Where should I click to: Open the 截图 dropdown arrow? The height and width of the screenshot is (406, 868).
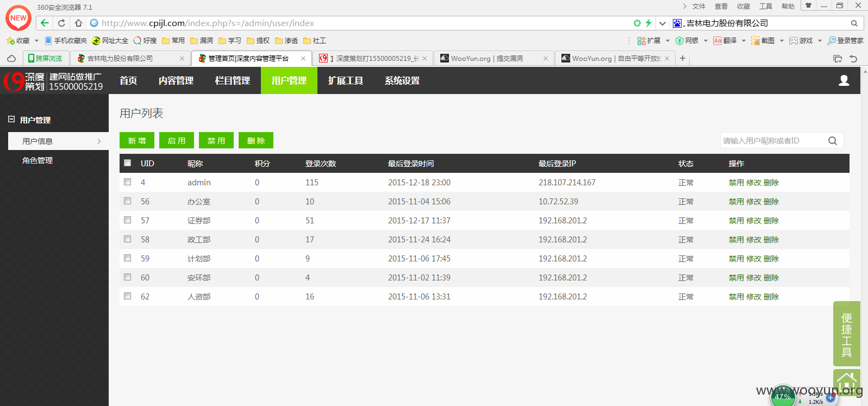tap(782, 41)
